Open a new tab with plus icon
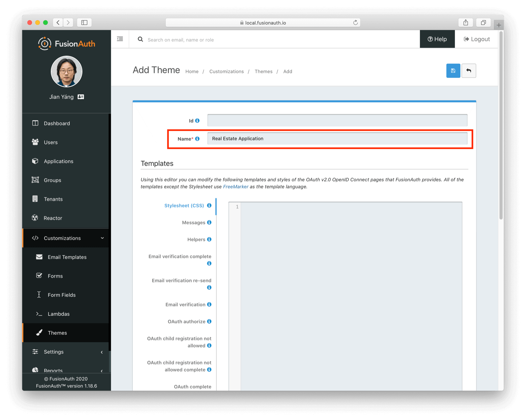The width and height of the screenshot is (526, 420). pos(499,25)
